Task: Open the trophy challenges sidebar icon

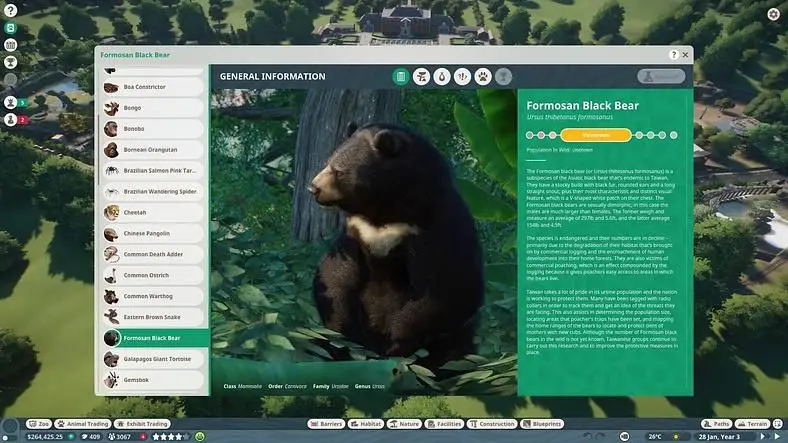Action: 11,62
